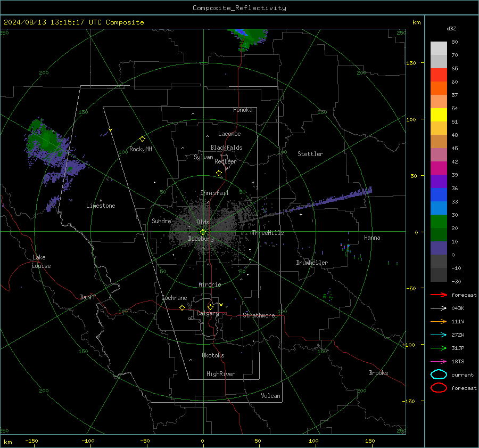
Task: Click the Innisfail city label
Action: point(214,193)
